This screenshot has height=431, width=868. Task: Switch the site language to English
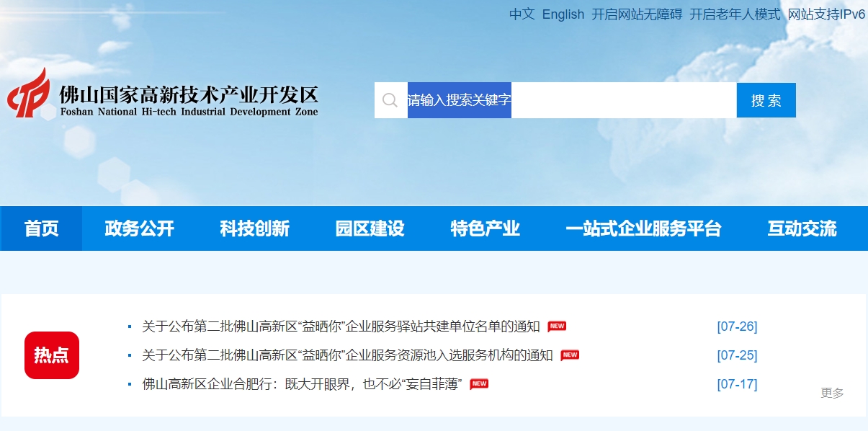coord(564,14)
